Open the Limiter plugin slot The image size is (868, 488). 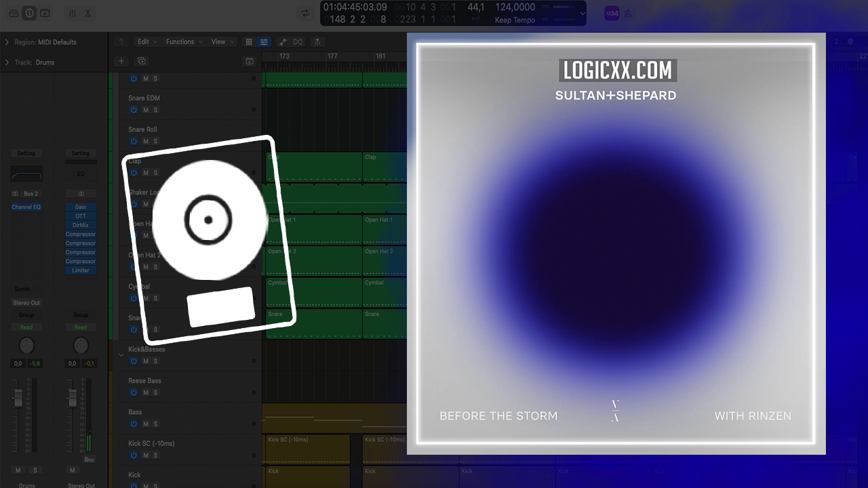[81, 270]
